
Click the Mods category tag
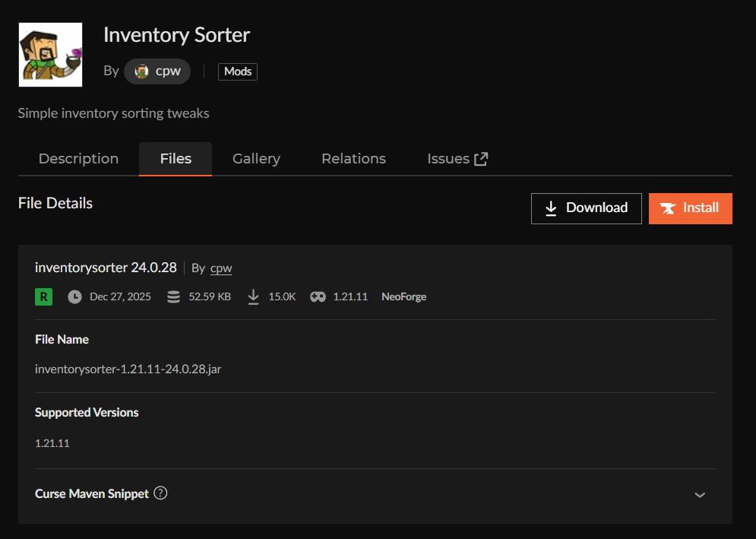coord(237,71)
